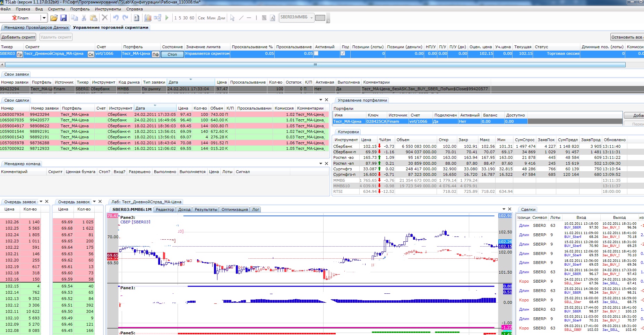The image size is (644, 335).
Task: Select the text annotation tool icon
Action: [x=273, y=18]
